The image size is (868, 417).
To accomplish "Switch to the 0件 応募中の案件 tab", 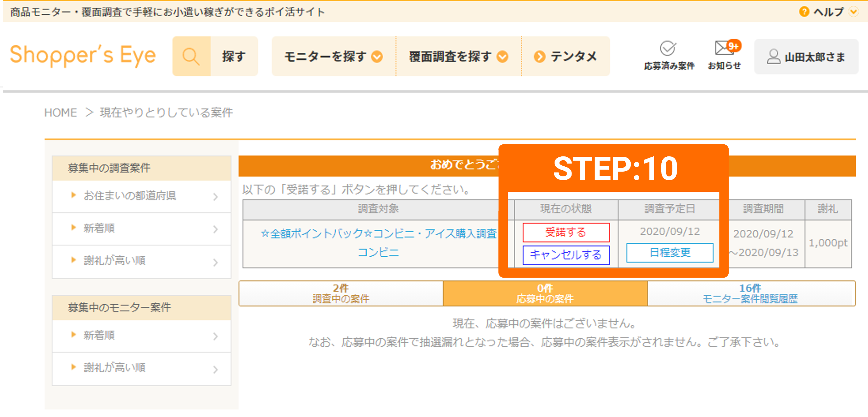I will coord(545,293).
